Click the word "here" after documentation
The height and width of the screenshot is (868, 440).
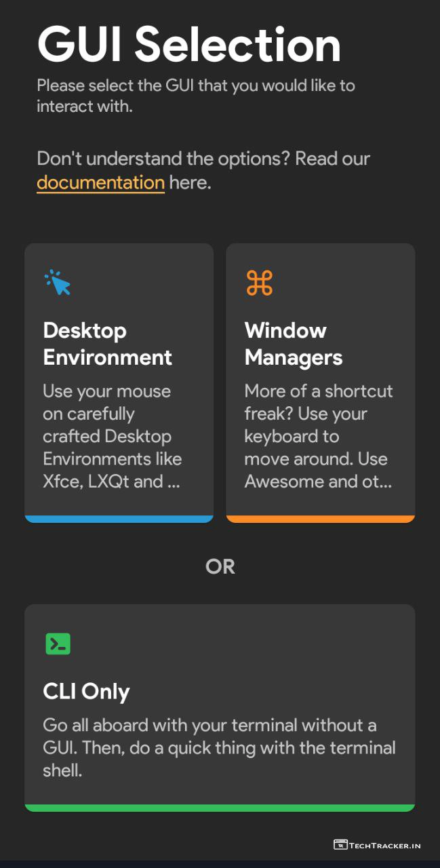point(189,182)
